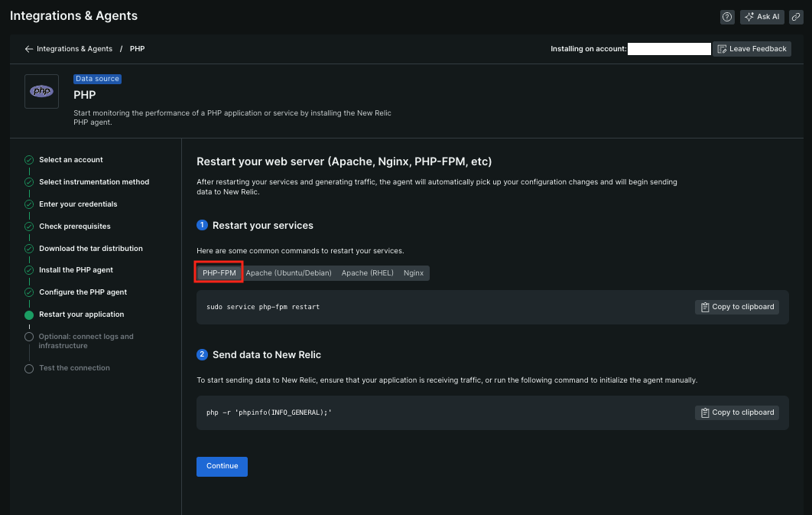
Task: Click the Leave Feedback button
Action: click(x=752, y=49)
